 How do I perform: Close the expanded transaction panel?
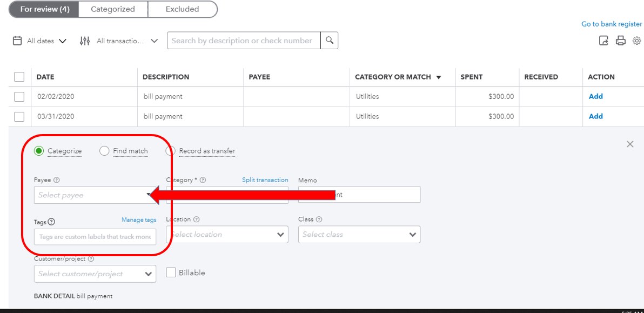(x=630, y=144)
